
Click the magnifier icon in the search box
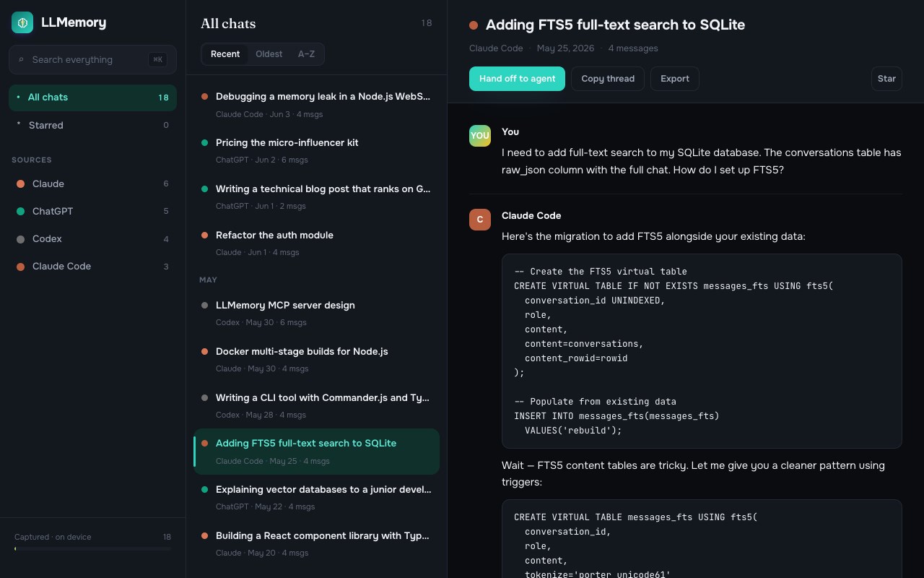tap(21, 60)
